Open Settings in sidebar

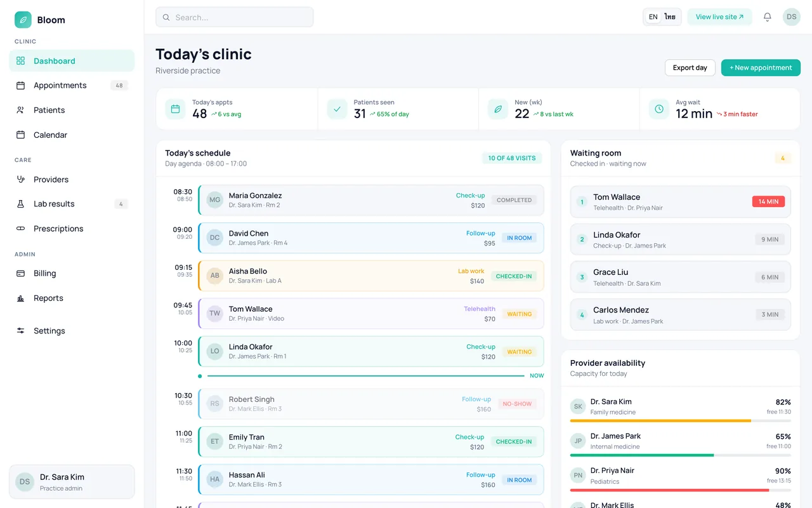(72, 331)
